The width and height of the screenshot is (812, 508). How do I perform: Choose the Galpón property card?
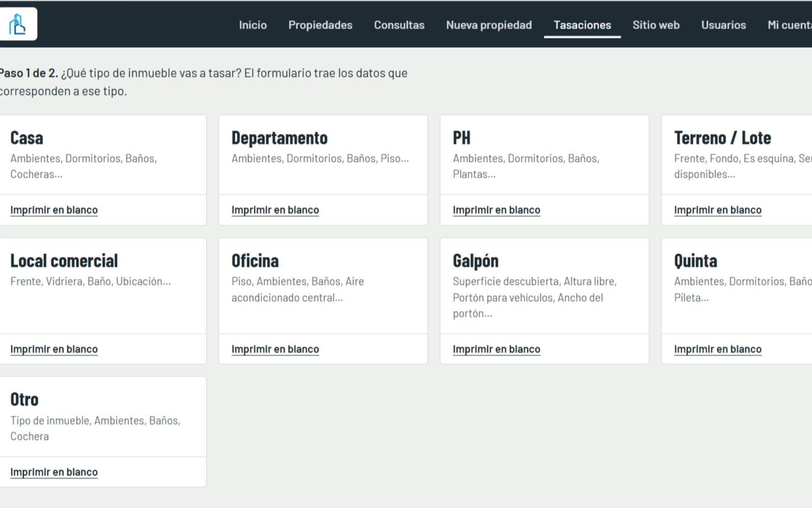tap(545, 285)
